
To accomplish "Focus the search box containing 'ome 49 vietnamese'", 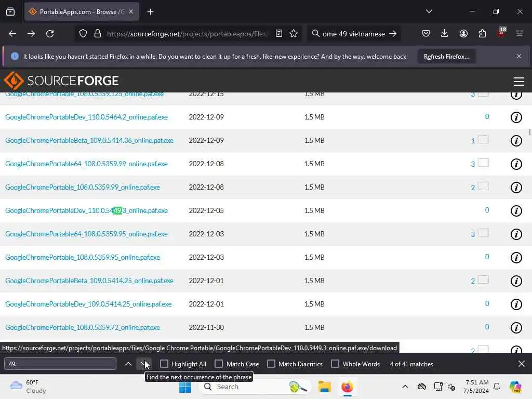I will [x=353, y=34].
